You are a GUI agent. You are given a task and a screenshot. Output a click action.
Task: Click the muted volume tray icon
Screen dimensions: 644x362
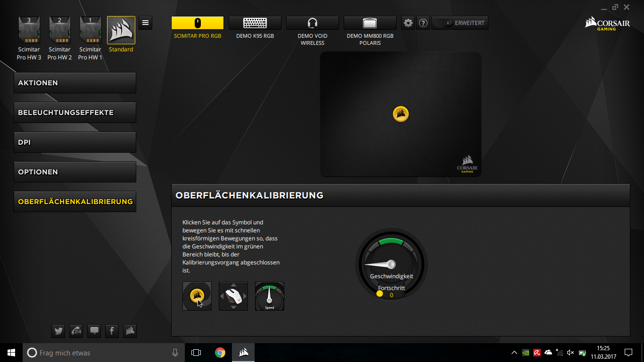(x=571, y=353)
